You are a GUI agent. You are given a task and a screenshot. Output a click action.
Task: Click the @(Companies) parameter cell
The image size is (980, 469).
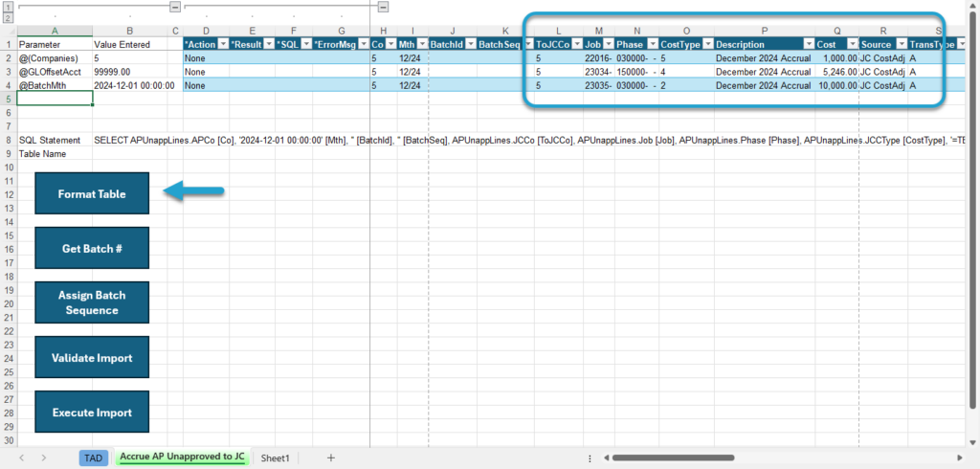[x=55, y=57]
